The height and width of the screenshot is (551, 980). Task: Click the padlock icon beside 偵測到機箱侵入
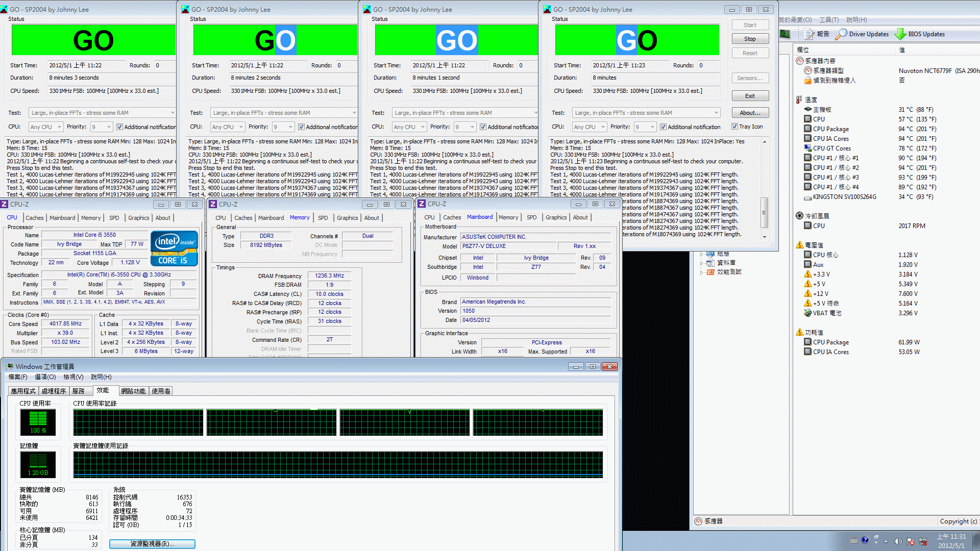point(808,80)
